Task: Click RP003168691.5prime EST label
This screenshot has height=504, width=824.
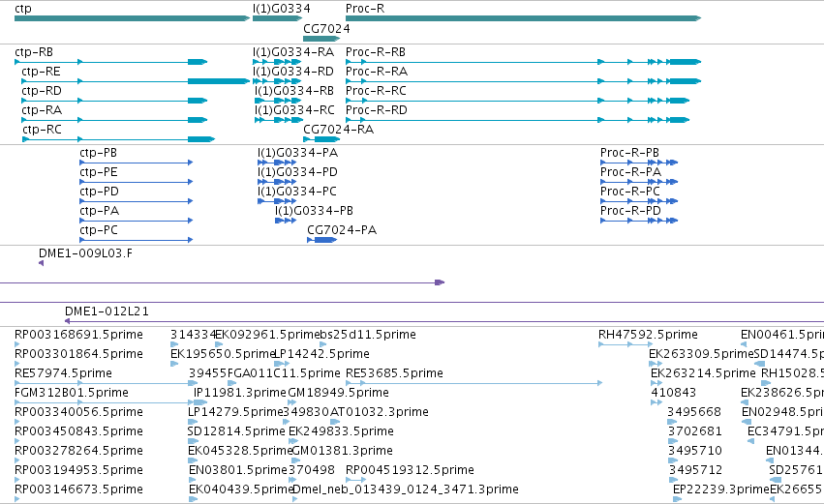Action: tap(78, 335)
